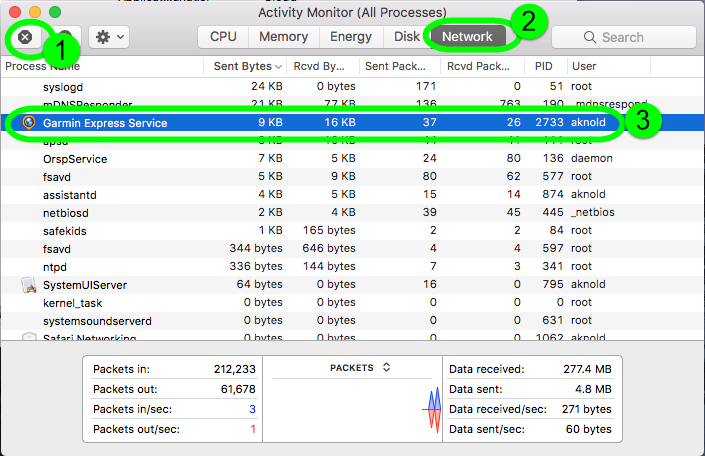Select the Disk tab
Screen dimensions: 705x456
click(406, 37)
